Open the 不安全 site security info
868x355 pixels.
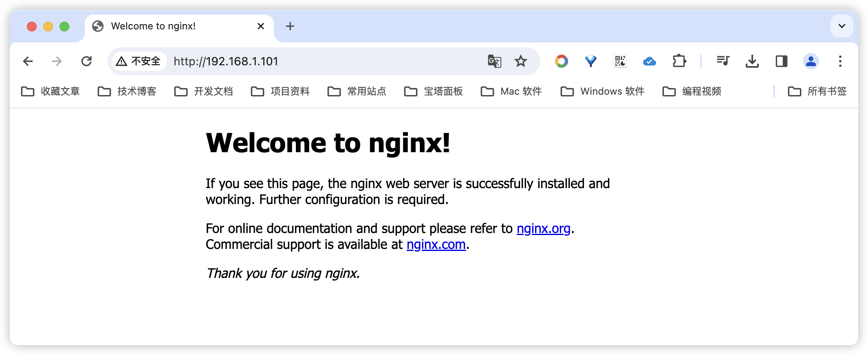139,61
